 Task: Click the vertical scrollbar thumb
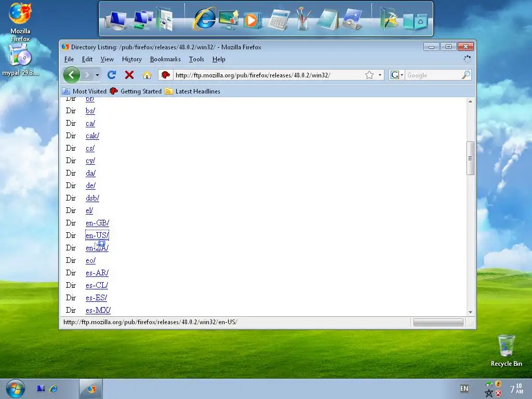pyautogui.click(x=470, y=158)
